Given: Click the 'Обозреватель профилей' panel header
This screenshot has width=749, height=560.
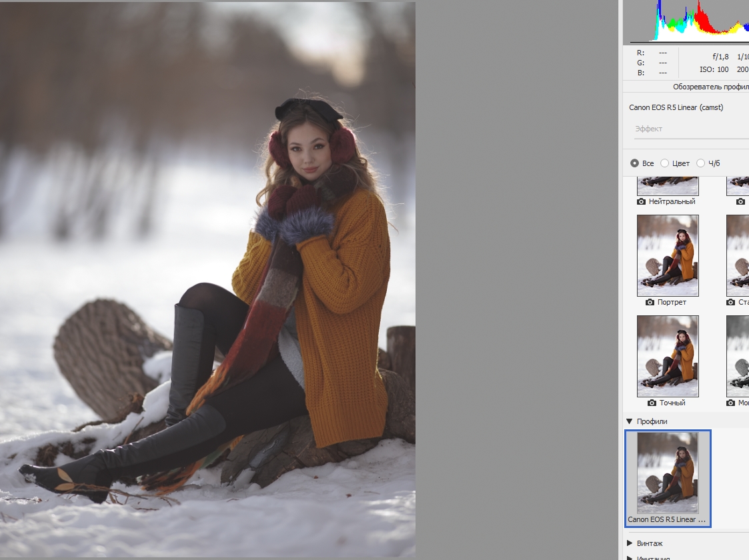Looking at the screenshot, I should (x=707, y=87).
